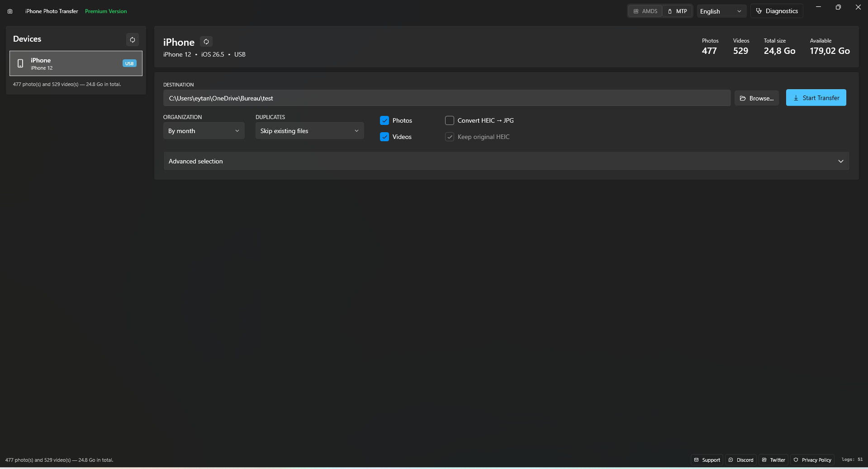868x469 pixels.
Task: Open the Skip existing files dropdown
Action: [309, 131]
